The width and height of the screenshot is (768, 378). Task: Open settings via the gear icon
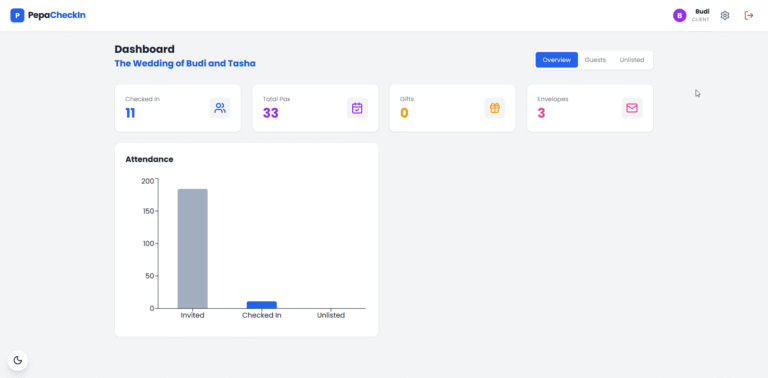(725, 16)
